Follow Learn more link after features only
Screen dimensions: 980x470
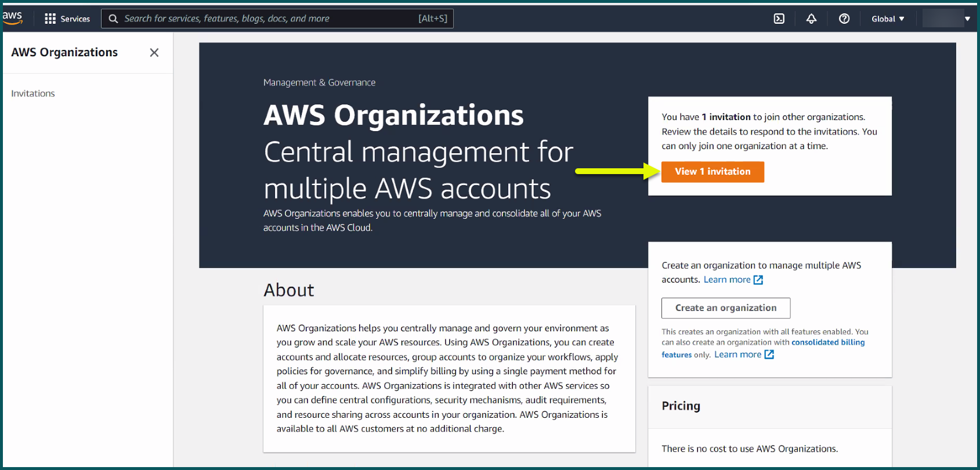tap(737, 355)
